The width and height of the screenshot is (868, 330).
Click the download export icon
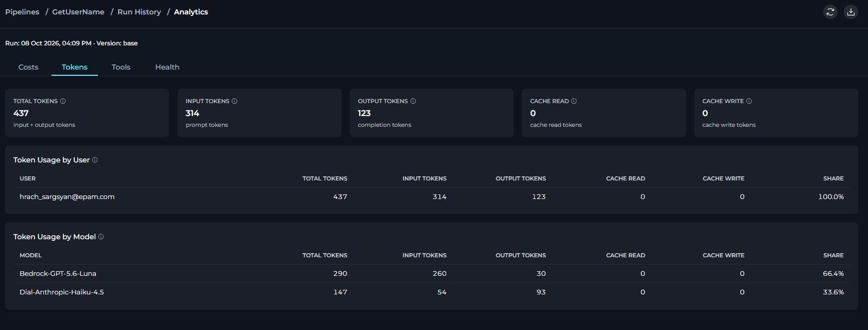851,12
